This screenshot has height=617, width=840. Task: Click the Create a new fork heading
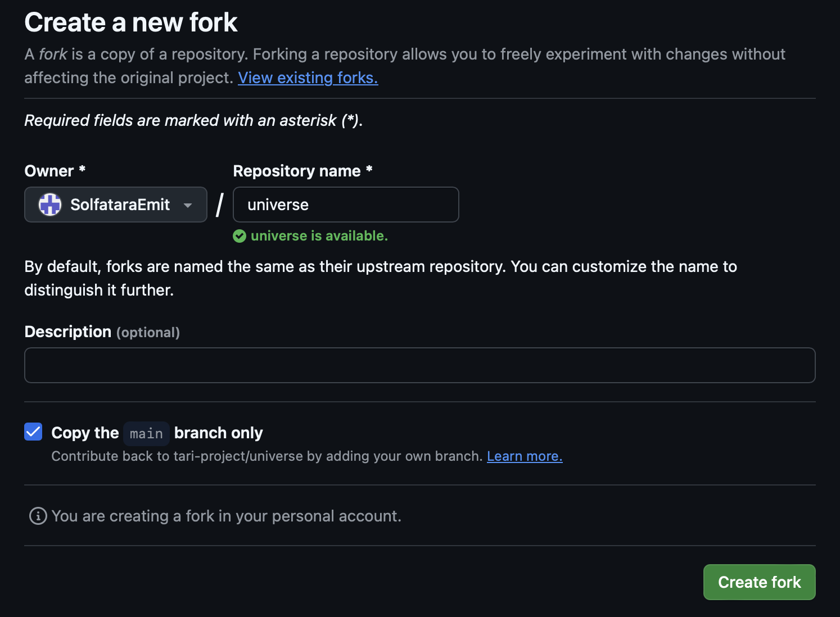coord(131,22)
